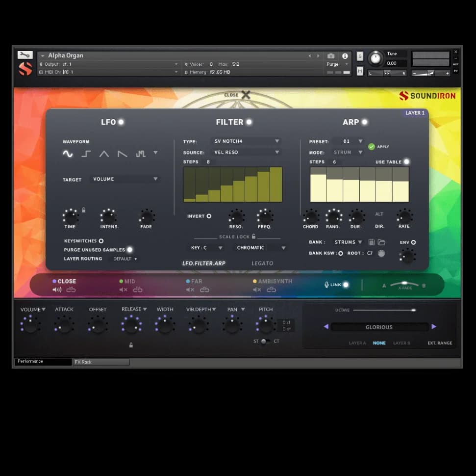
Task: Switch to the Legato tab
Action: coord(262,264)
